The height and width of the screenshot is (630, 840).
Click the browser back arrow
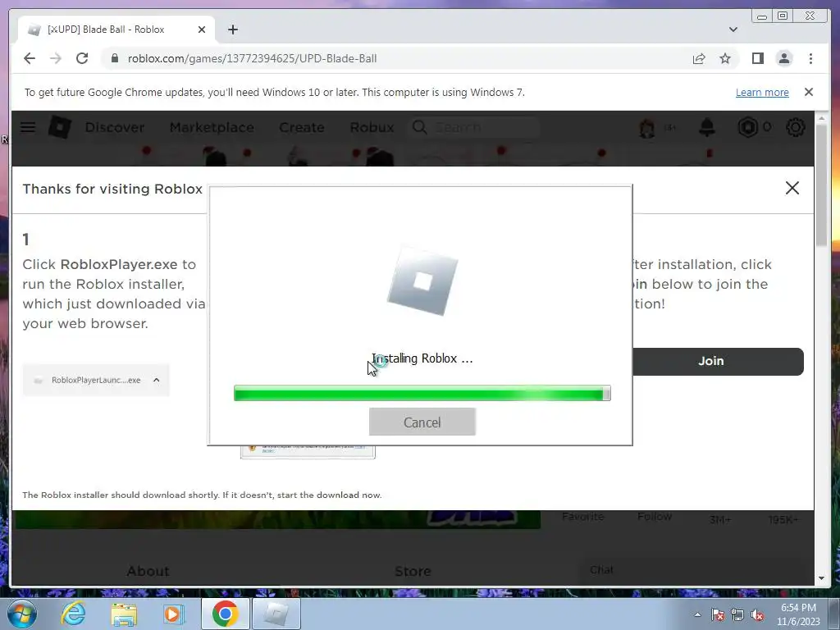(x=30, y=58)
